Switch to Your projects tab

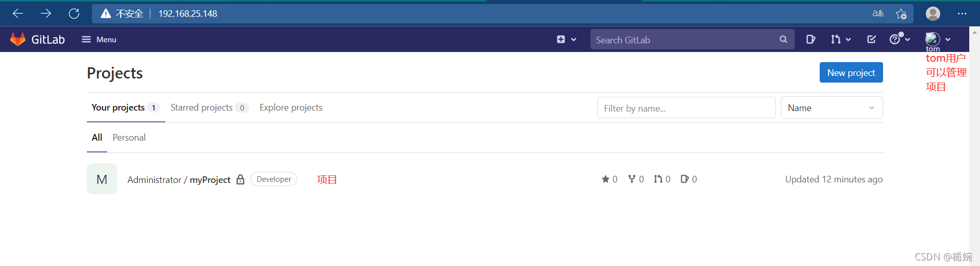126,108
